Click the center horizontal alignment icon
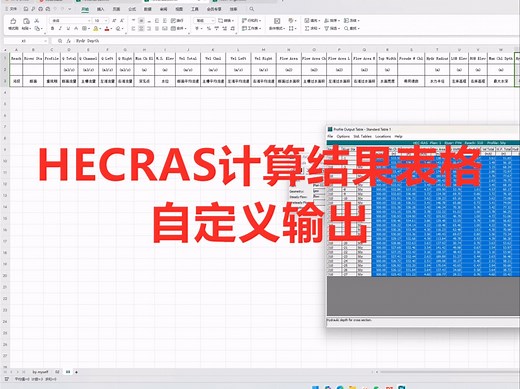 [x=141, y=29]
